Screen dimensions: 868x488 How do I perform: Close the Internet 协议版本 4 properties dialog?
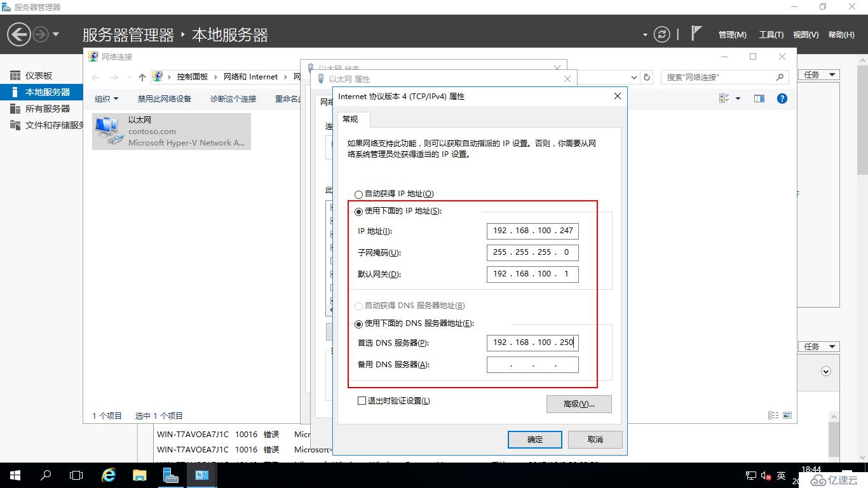(x=618, y=96)
